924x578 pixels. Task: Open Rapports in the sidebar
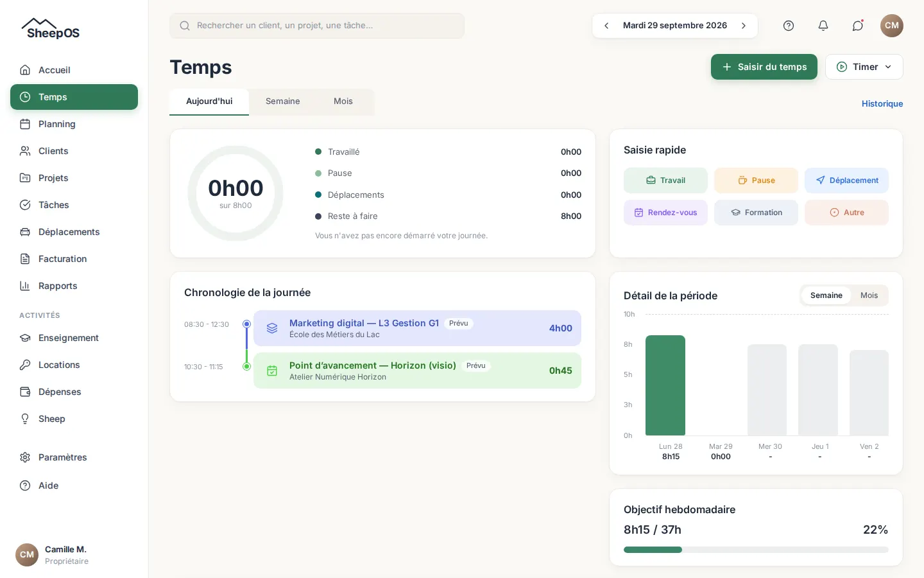point(74,286)
